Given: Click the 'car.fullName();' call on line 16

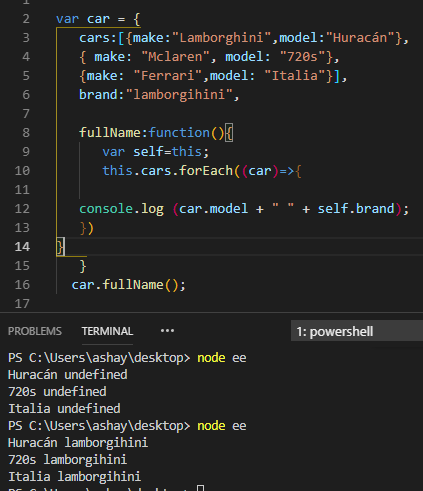Looking at the screenshot, I should coord(129,285).
